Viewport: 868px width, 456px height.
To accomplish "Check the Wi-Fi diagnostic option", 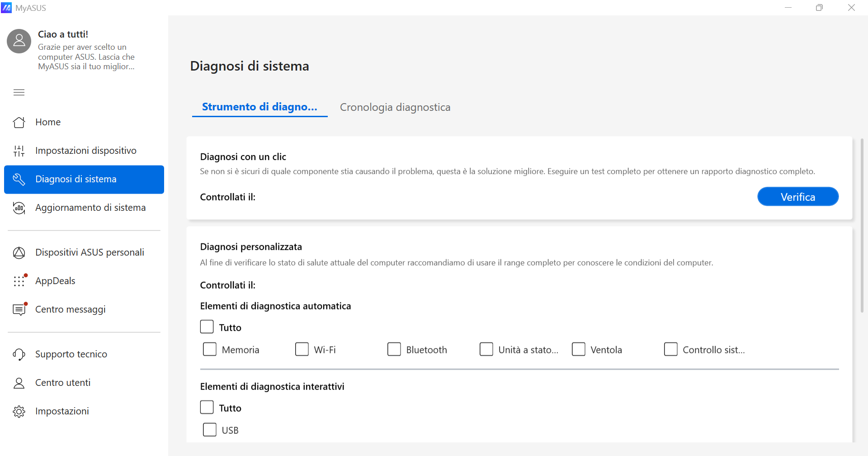I will (302, 349).
